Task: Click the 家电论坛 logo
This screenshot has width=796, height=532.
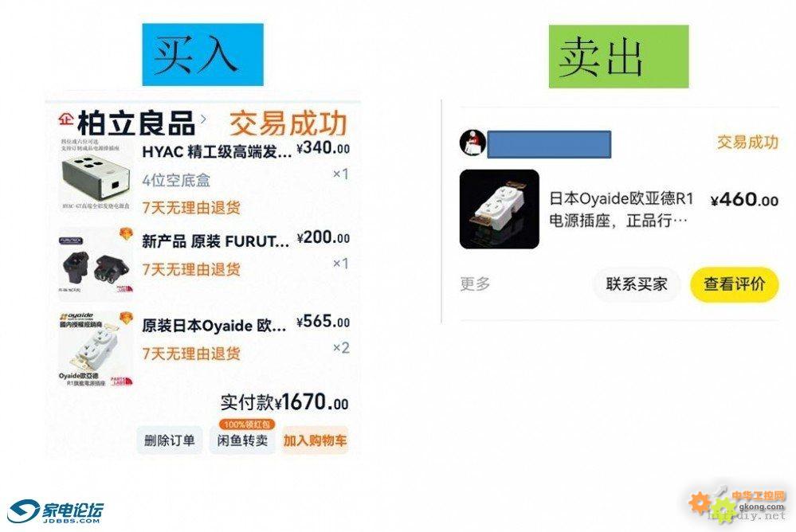Action: click(x=56, y=512)
